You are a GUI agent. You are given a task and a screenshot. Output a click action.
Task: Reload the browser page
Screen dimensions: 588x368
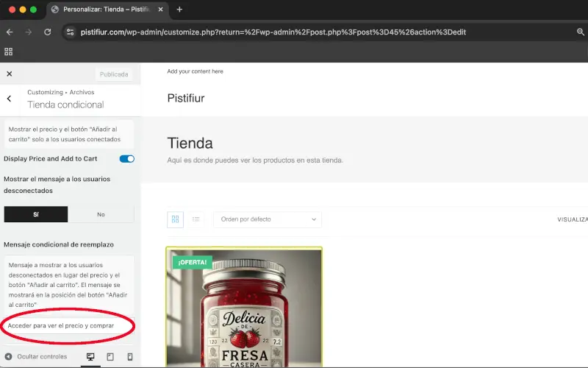[x=48, y=32]
